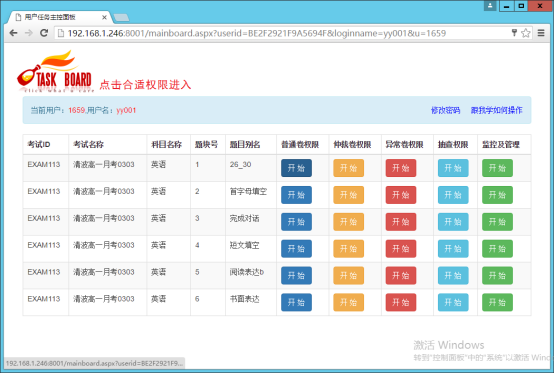554x374 pixels.
Task: Start 监控及管理 for item 26_30
Action: (x=497, y=168)
